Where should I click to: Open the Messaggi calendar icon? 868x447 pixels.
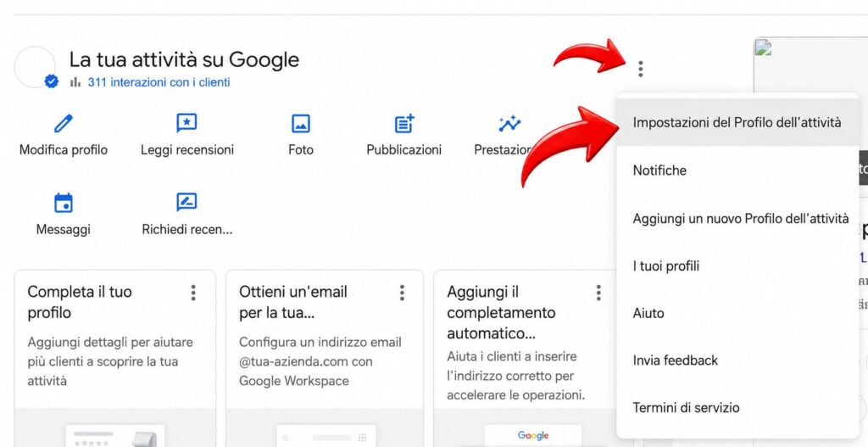[63, 203]
